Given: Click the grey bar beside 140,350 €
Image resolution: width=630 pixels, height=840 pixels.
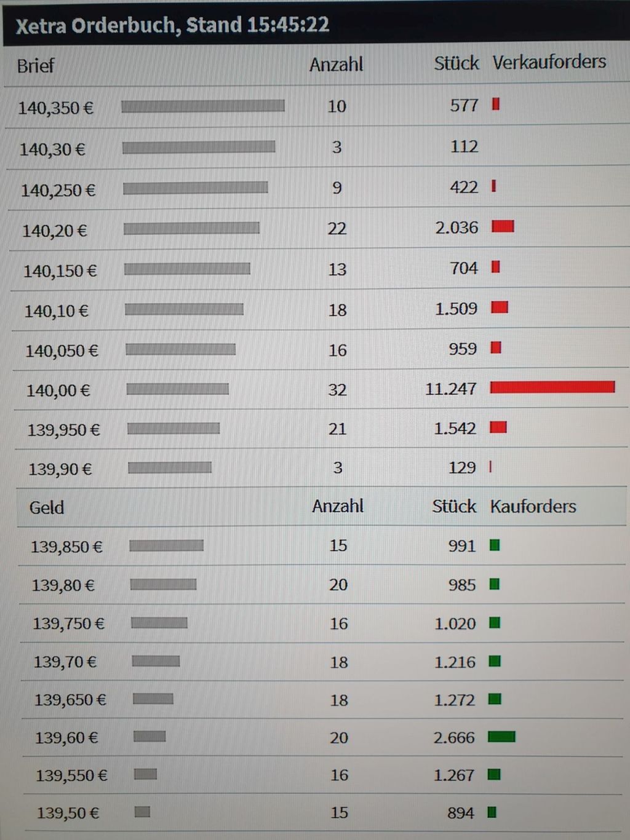Looking at the screenshot, I should tap(203, 106).
